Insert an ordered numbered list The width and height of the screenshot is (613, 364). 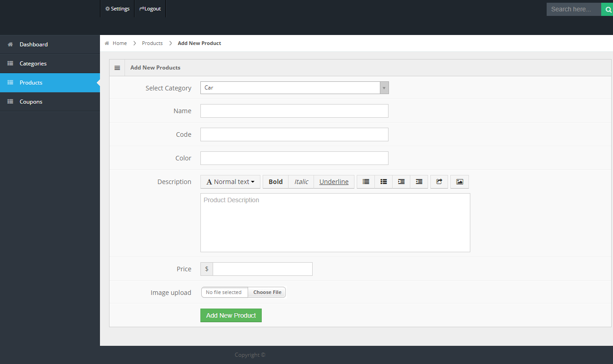pos(384,182)
